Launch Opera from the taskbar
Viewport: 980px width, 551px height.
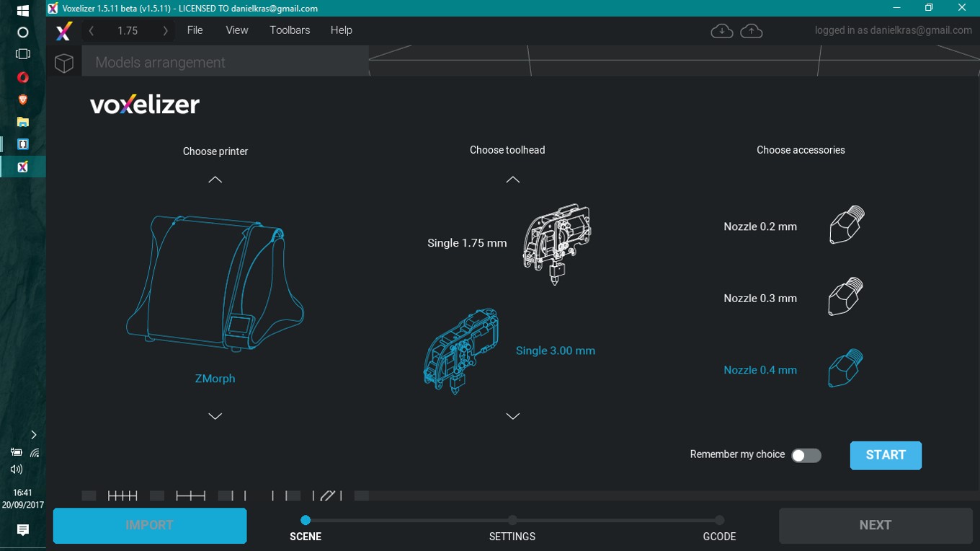coord(22,77)
